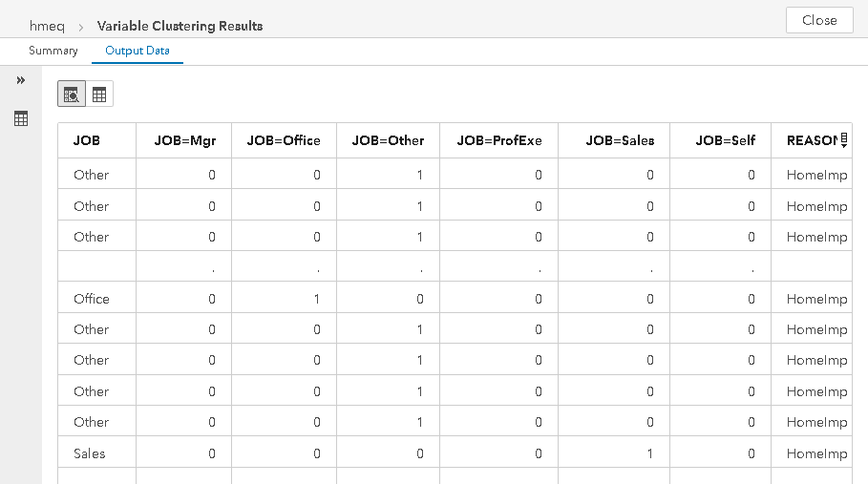The width and height of the screenshot is (868, 484).
Task: Switch to the Summary tab
Action: 53,51
